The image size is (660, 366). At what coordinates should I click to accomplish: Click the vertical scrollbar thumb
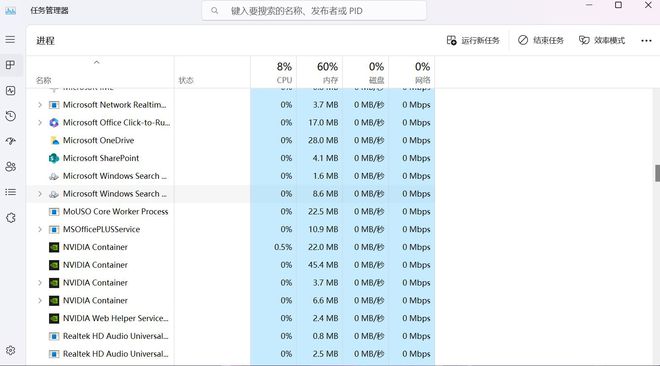click(657, 173)
